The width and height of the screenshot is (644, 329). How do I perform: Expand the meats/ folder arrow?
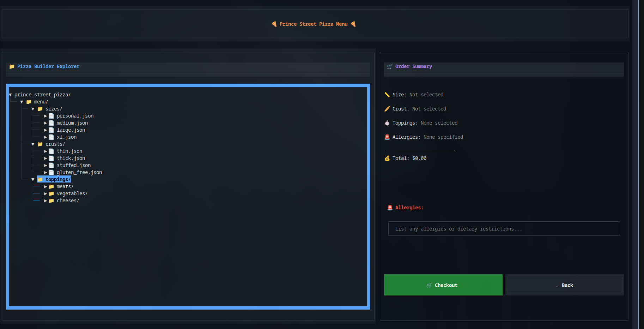coord(45,187)
